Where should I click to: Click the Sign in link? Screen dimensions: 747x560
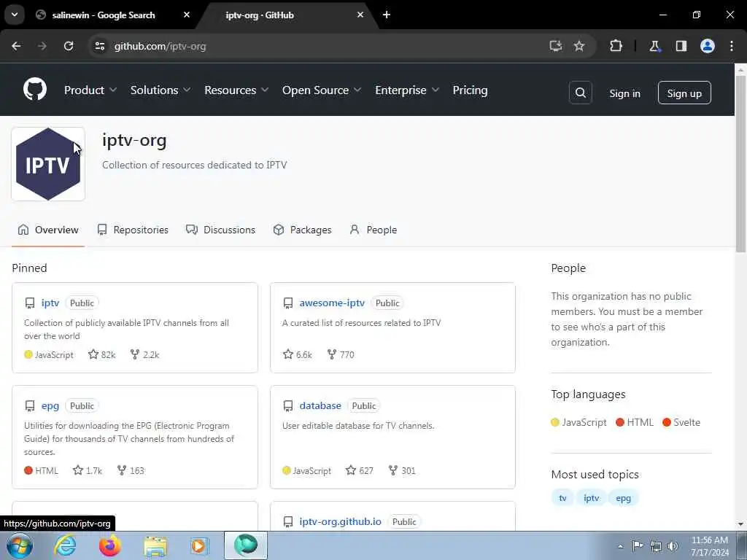click(x=624, y=93)
